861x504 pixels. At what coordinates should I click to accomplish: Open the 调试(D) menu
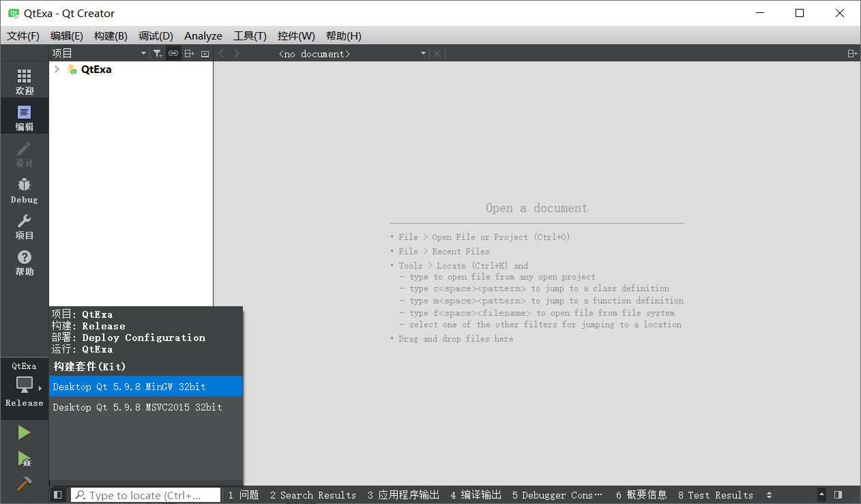[x=156, y=36]
